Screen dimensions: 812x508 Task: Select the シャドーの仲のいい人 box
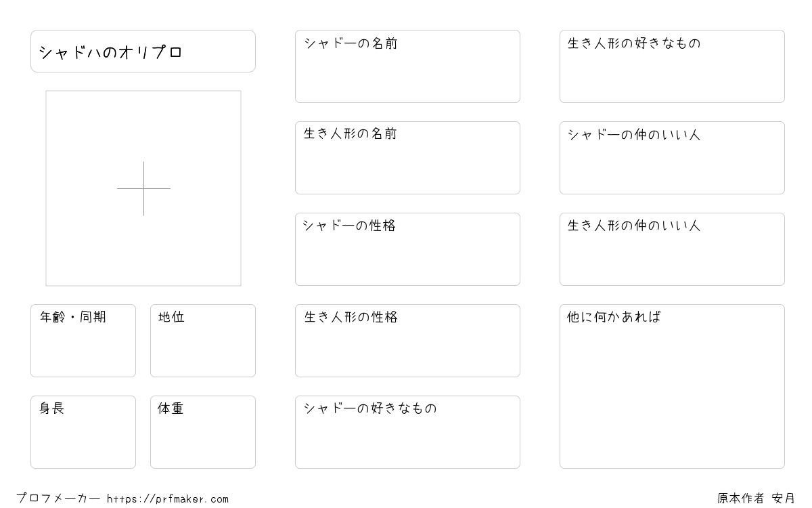(x=672, y=158)
